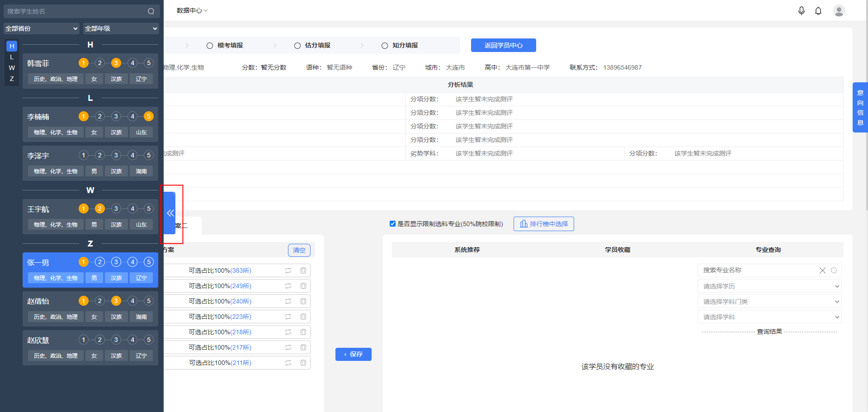The width and height of the screenshot is (868, 412).
Task: Open the 全部省份 province dropdown
Action: point(41,28)
